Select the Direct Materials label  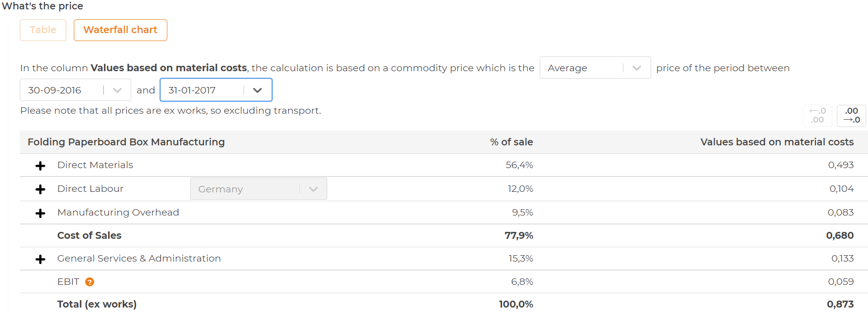tap(95, 165)
